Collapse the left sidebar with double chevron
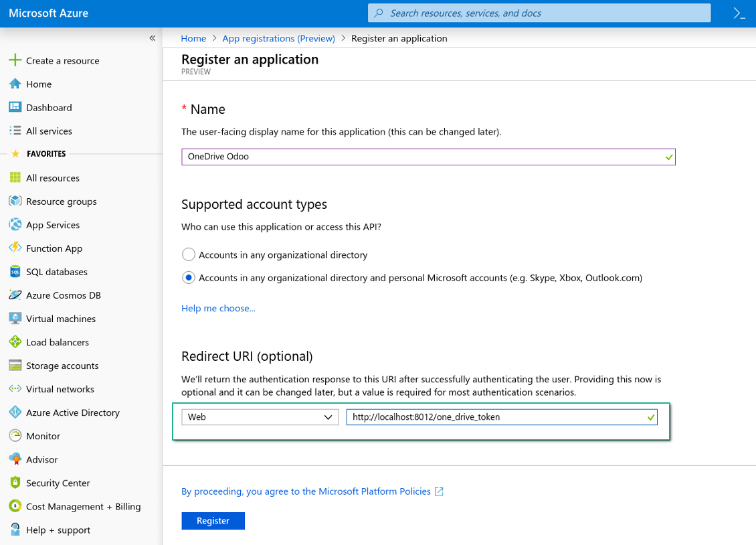 (153, 38)
